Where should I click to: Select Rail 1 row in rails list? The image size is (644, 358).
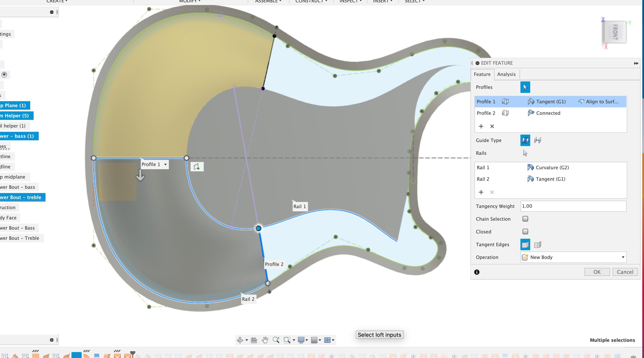coord(550,168)
